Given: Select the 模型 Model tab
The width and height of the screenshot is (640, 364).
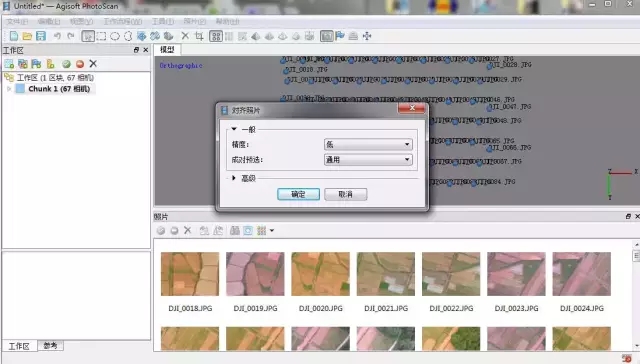Looking at the screenshot, I should (167, 50).
